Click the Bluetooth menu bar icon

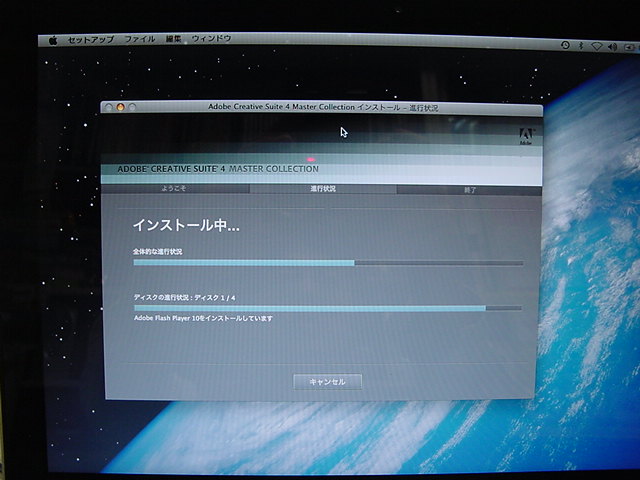(581, 46)
